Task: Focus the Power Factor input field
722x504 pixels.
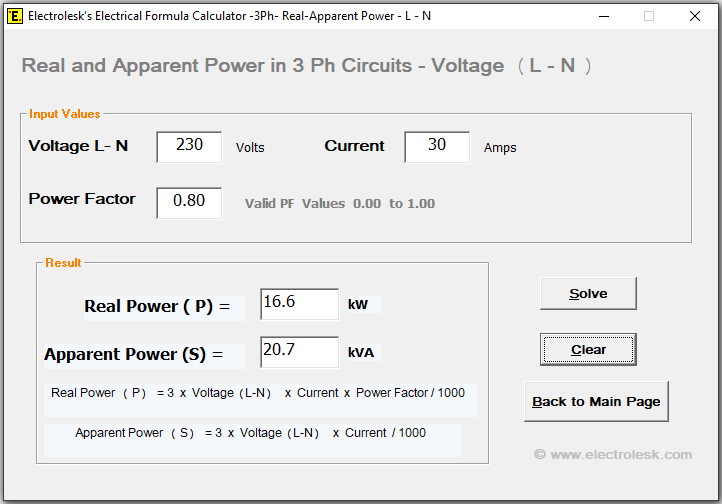Action: [x=189, y=202]
